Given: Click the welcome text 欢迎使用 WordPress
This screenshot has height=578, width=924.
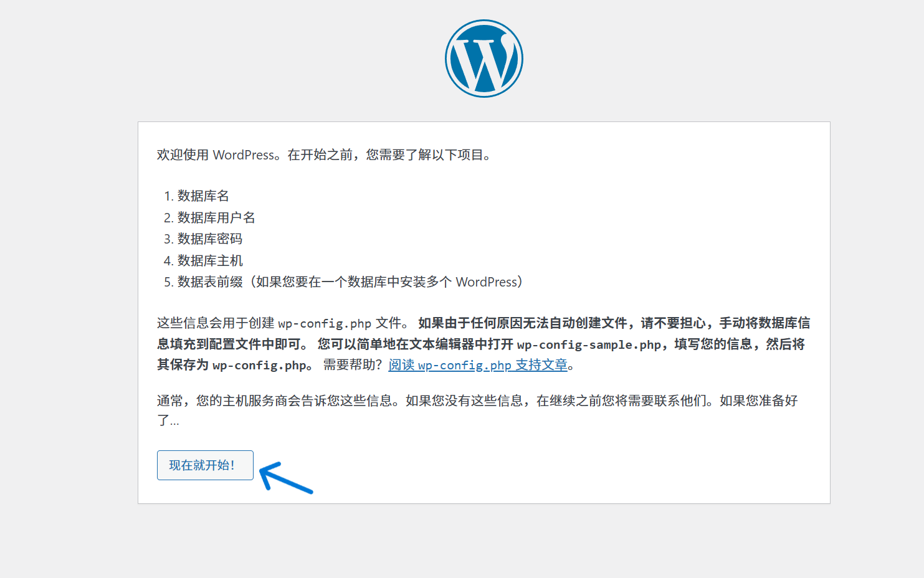Looking at the screenshot, I should coord(216,155).
